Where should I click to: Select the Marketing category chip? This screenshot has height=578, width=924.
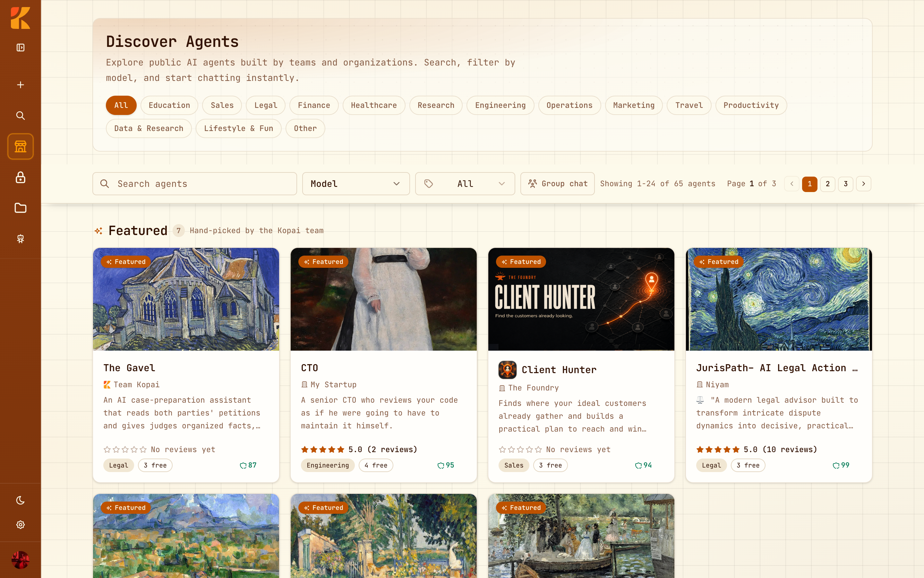tap(634, 106)
